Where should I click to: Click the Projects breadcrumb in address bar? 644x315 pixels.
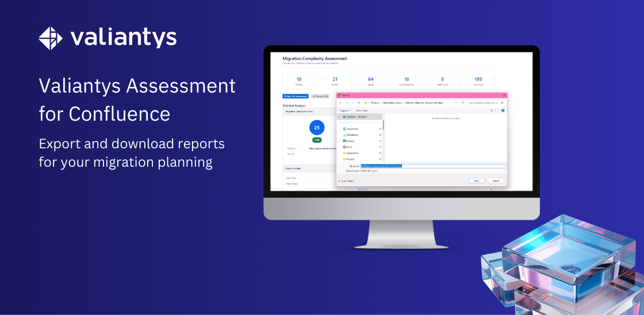(x=375, y=103)
